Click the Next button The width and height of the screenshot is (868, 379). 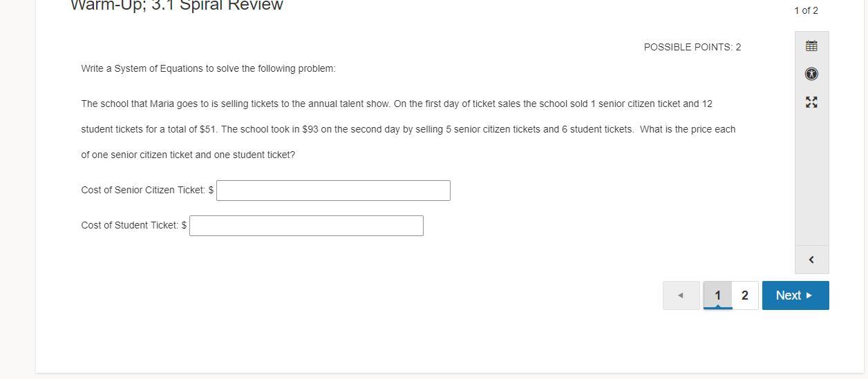click(795, 295)
